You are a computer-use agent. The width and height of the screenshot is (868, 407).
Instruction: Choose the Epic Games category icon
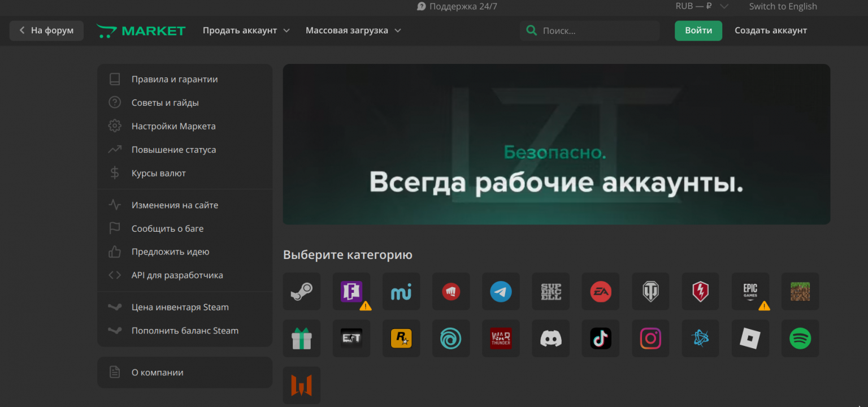click(x=750, y=292)
